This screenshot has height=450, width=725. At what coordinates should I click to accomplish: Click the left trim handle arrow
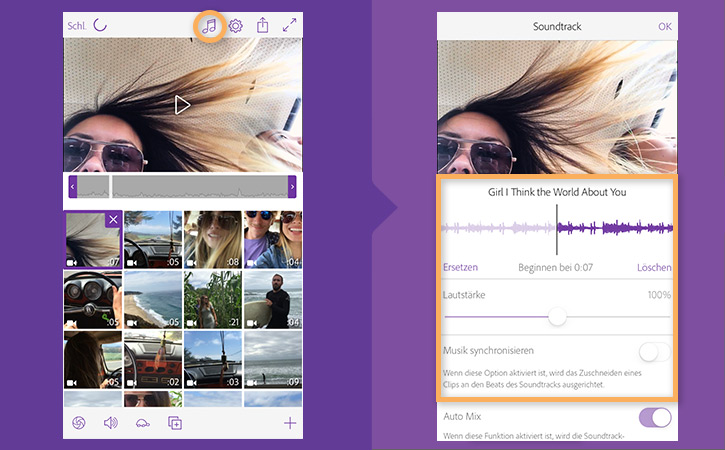(73, 187)
